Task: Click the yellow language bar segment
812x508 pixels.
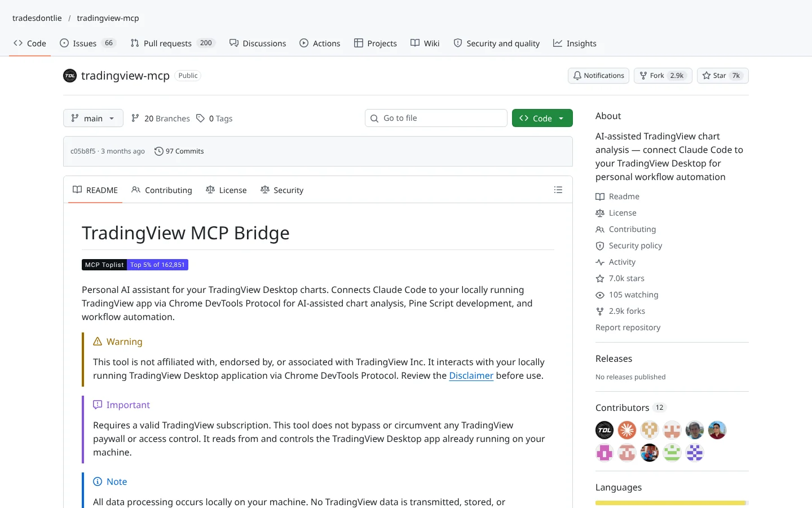Action: pyautogui.click(x=670, y=503)
